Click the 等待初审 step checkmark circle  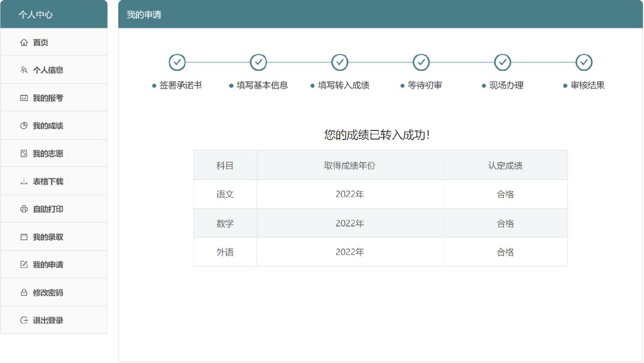pos(421,62)
